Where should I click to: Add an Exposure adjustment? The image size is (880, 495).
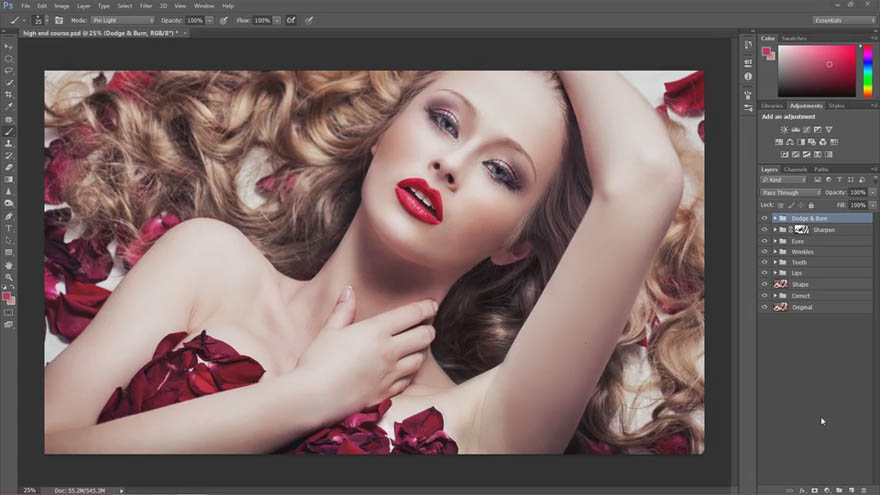tap(818, 130)
